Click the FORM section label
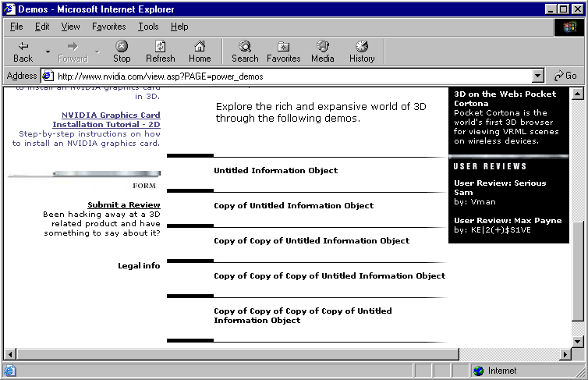This screenshot has height=380, width=588. [144, 186]
